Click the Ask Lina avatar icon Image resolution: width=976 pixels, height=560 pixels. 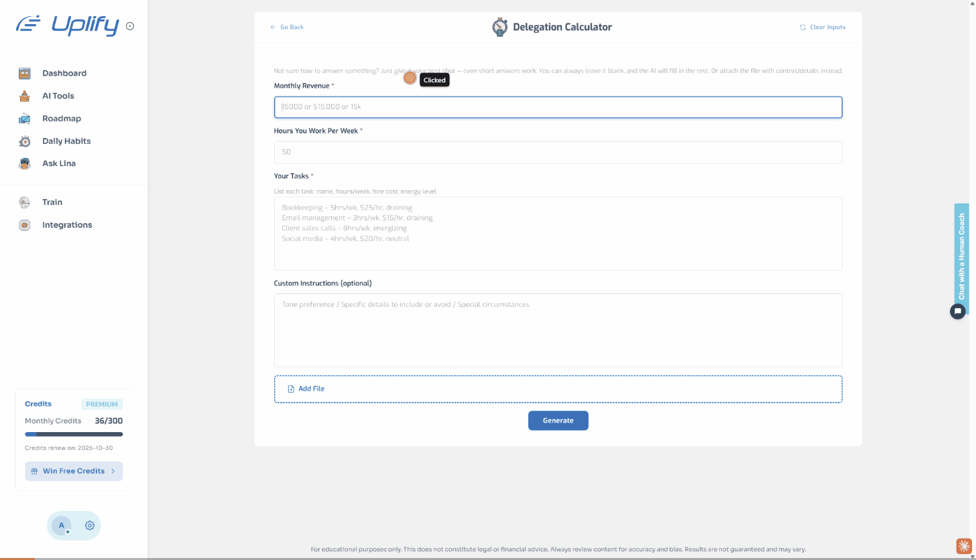tap(25, 163)
